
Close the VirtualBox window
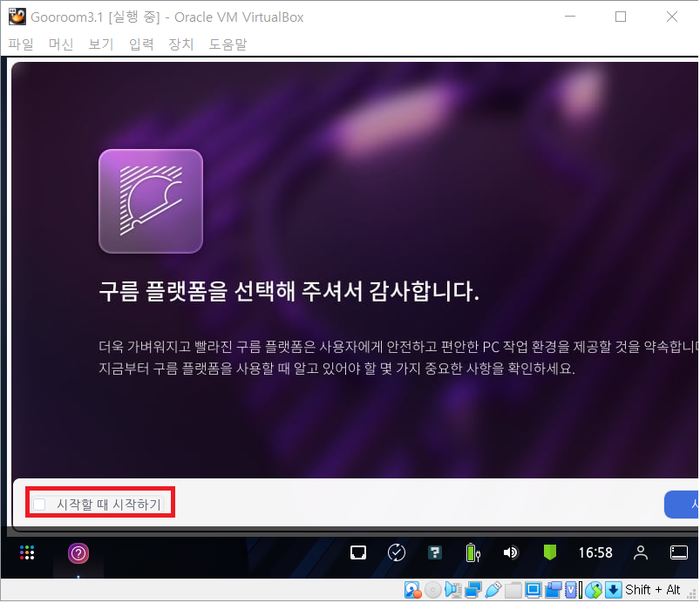pos(673,17)
